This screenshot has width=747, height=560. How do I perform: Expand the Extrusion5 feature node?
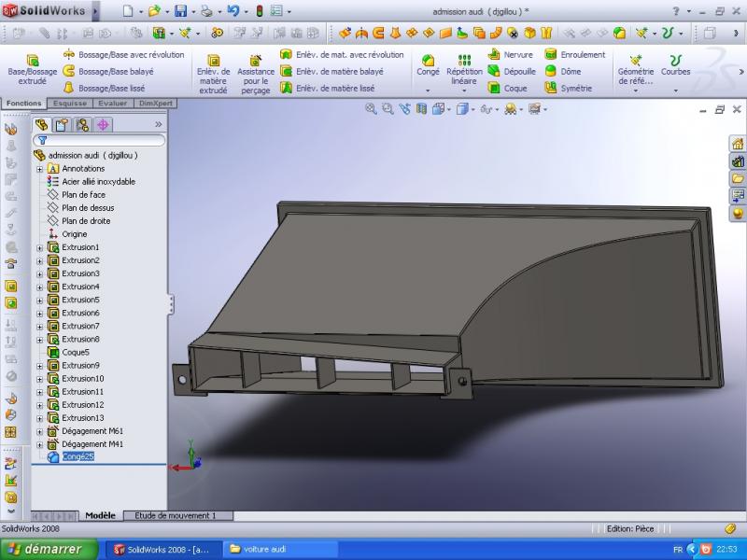40,301
